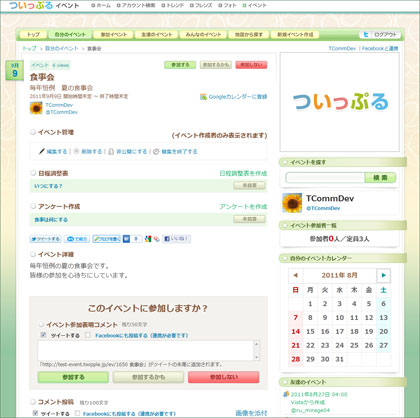420x418 pixels.
Task: Click the event search input field
Action: (x=325, y=177)
